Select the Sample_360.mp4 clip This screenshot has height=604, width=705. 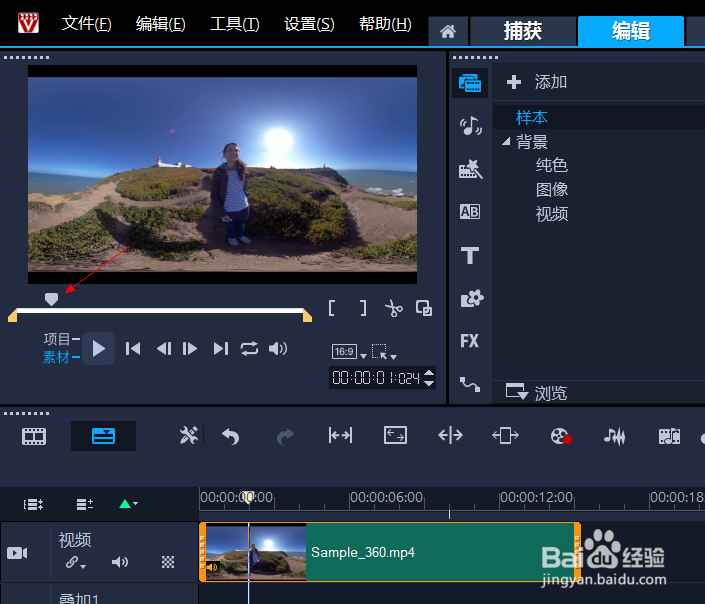pyautogui.click(x=389, y=552)
